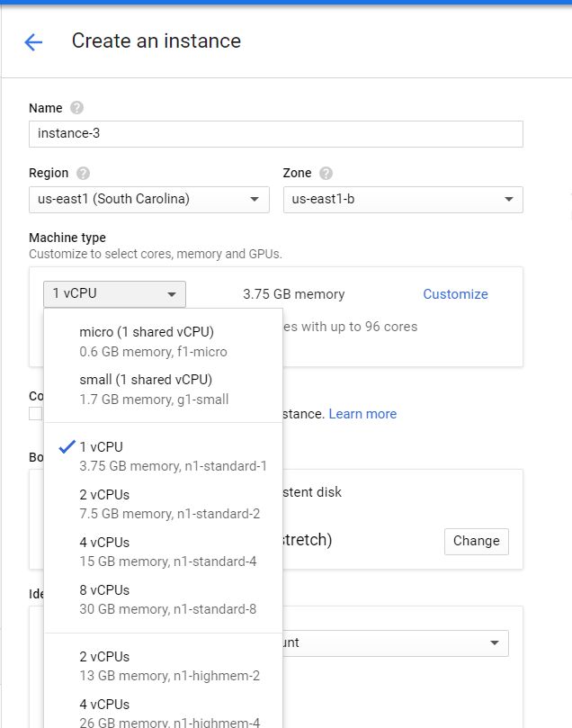Click the instance Name input field
This screenshot has height=728, width=572.
[x=275, y=134]
